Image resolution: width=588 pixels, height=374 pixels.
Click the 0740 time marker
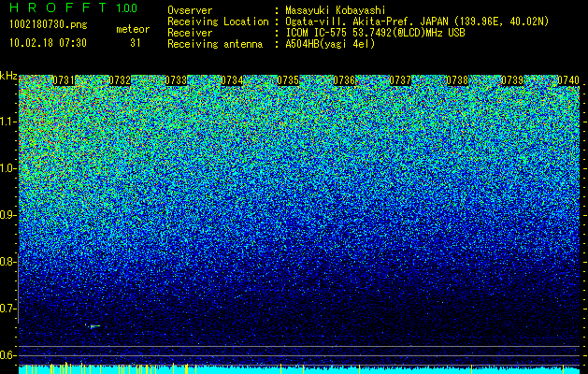click(568, 80)
